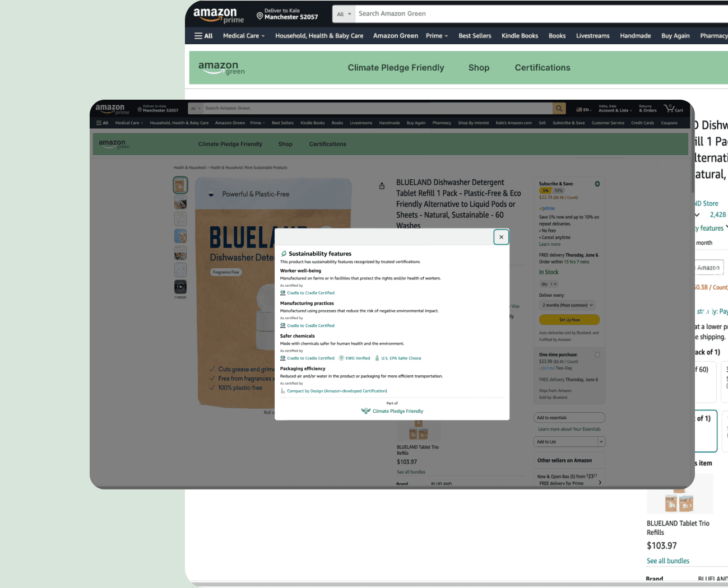Screen dimensions: 728x588
Task: Close the Sustainability features popup
Action: pyautogui.click(x=501, y=237)
